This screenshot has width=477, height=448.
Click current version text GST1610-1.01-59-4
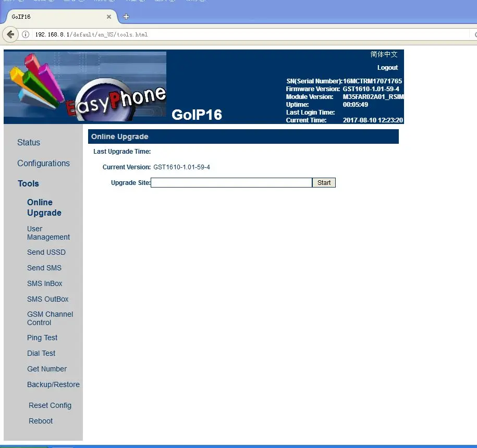pos(181,167)
